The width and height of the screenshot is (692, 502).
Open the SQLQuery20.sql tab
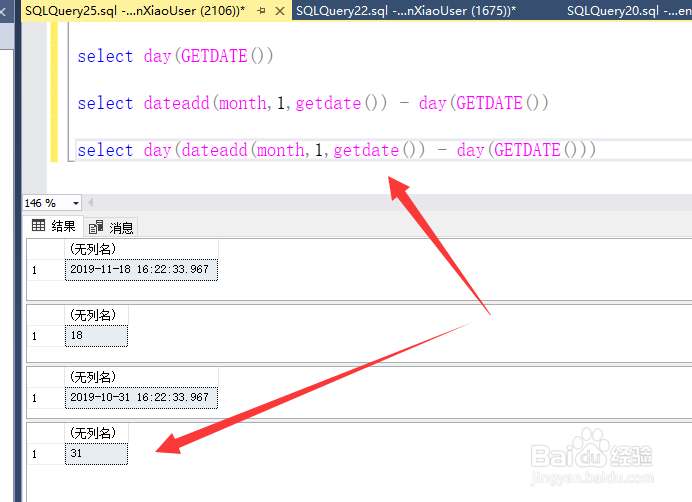[629, 11]
